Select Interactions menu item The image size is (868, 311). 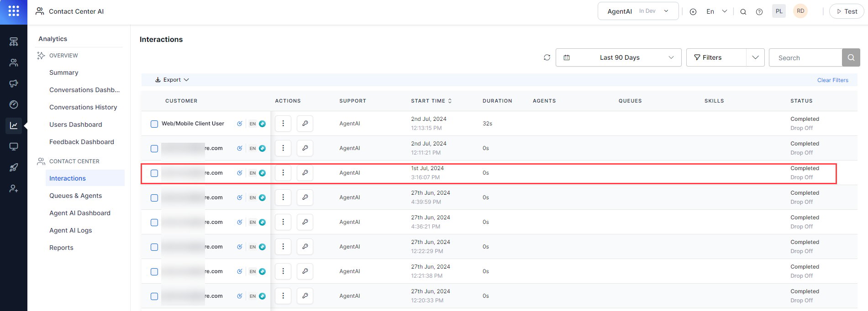point(85,178)
